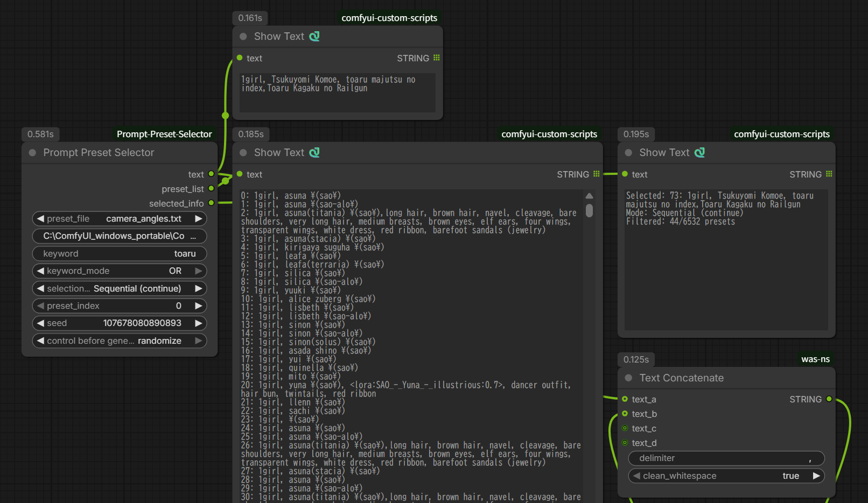Cycle control before generate with left arrow

(40, 341)
